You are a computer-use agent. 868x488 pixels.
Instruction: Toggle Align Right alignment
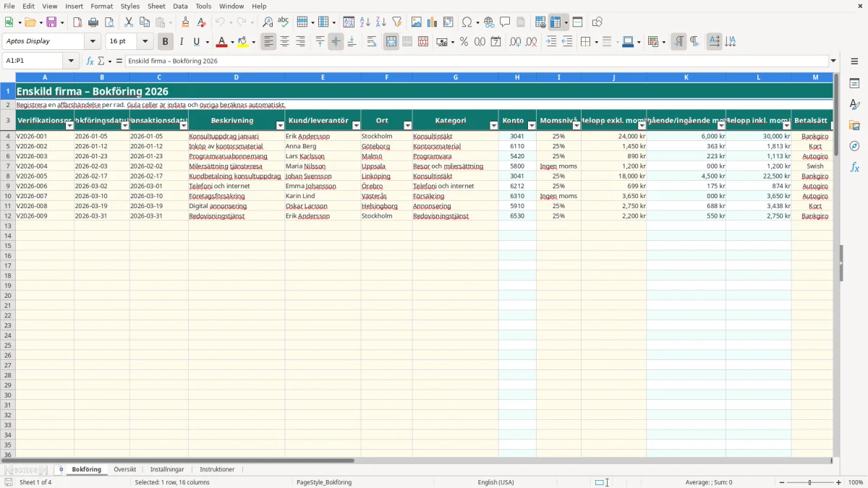[x=301, y=42]
